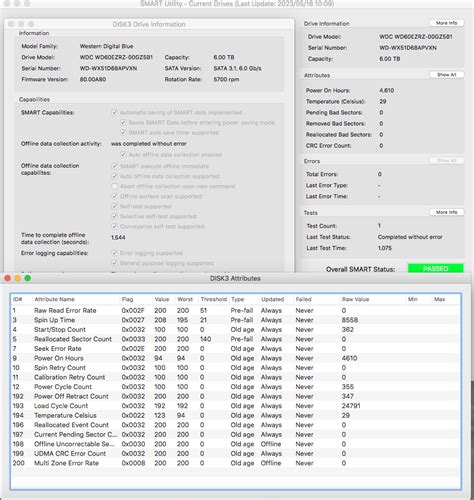The width and height of the screenshot is (474, 500).
Task: Select the Load Cycle Count row
Action: [236, 406]
